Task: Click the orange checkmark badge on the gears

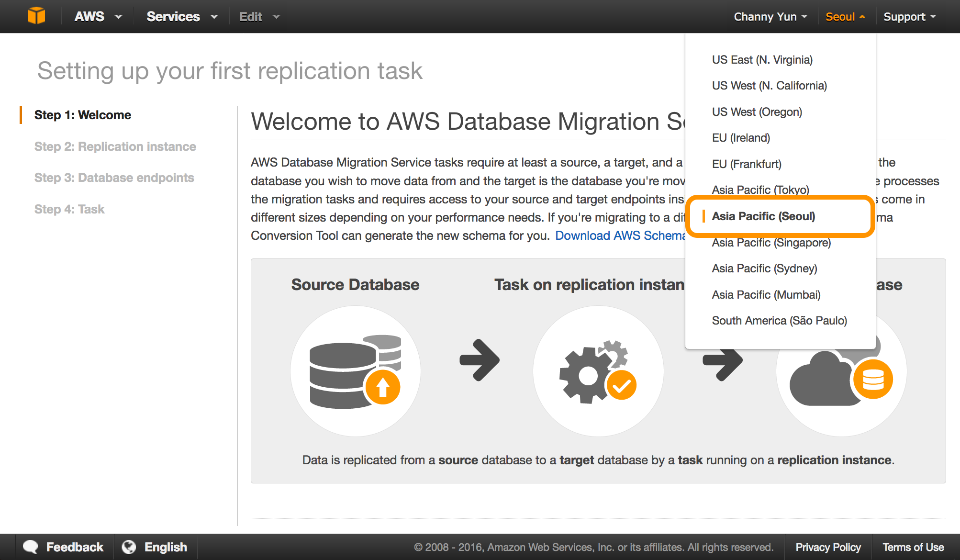Action: [621, 385]
